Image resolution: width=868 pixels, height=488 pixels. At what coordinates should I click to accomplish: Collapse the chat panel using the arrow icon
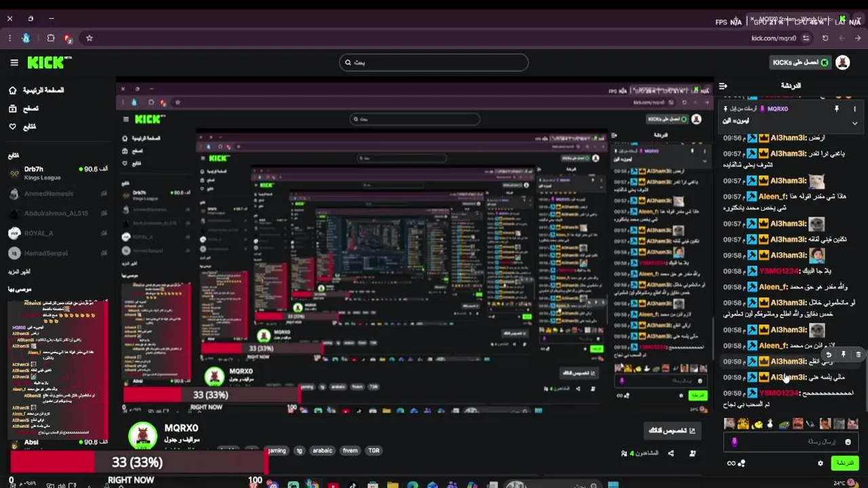(x=723, y=86)
